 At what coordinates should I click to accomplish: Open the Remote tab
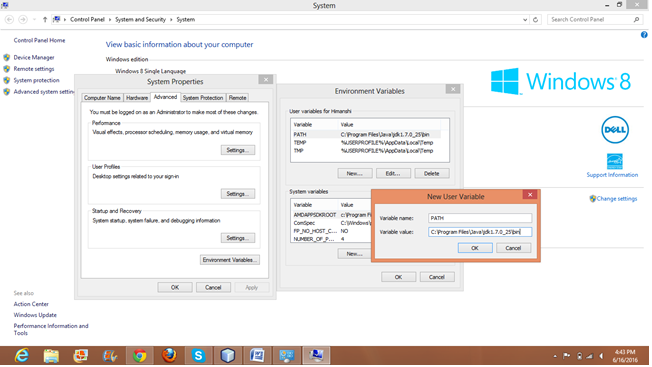tap(237, 98)
